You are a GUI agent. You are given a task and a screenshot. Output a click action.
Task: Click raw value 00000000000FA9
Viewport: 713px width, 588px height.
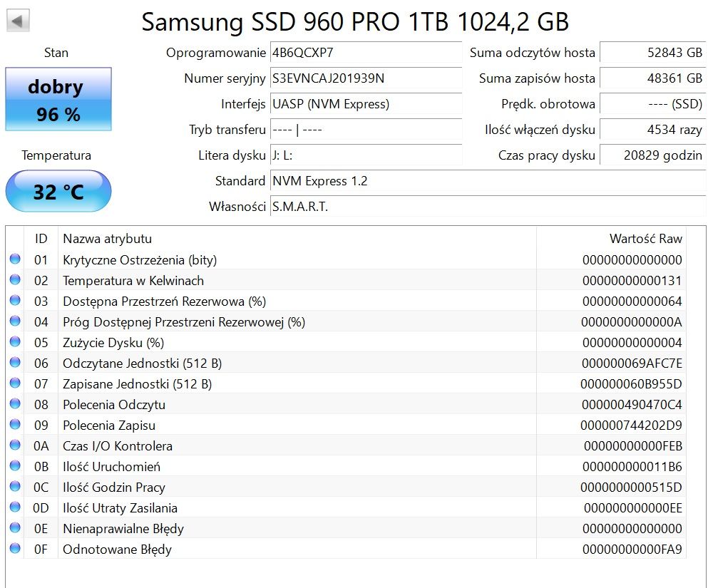point(632,549)
